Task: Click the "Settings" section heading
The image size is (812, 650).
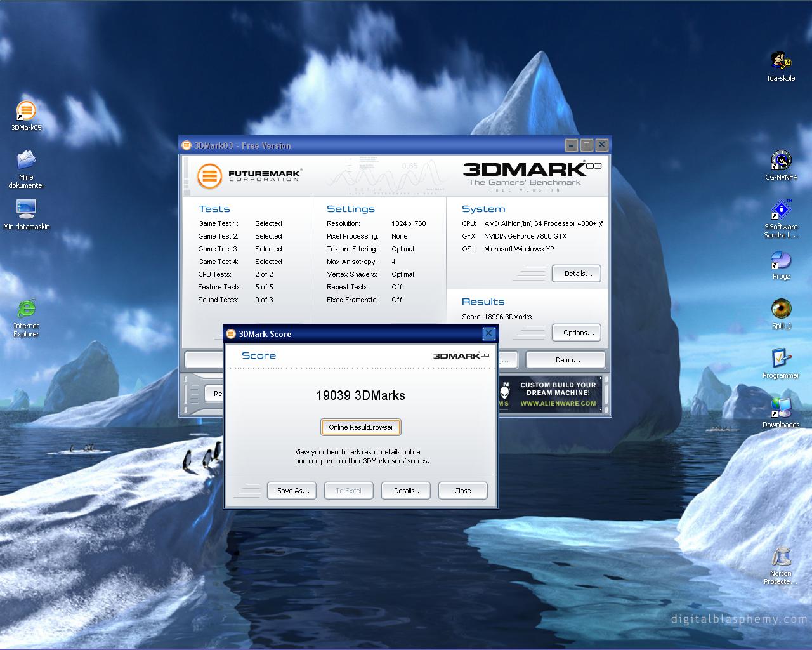Action: click(351, 209)
